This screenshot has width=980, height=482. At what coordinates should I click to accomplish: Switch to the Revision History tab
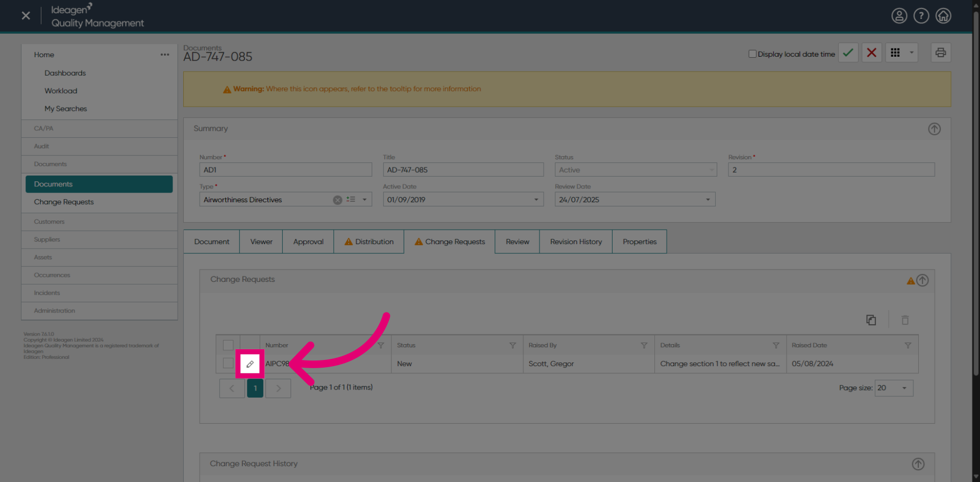coord(575,241)
